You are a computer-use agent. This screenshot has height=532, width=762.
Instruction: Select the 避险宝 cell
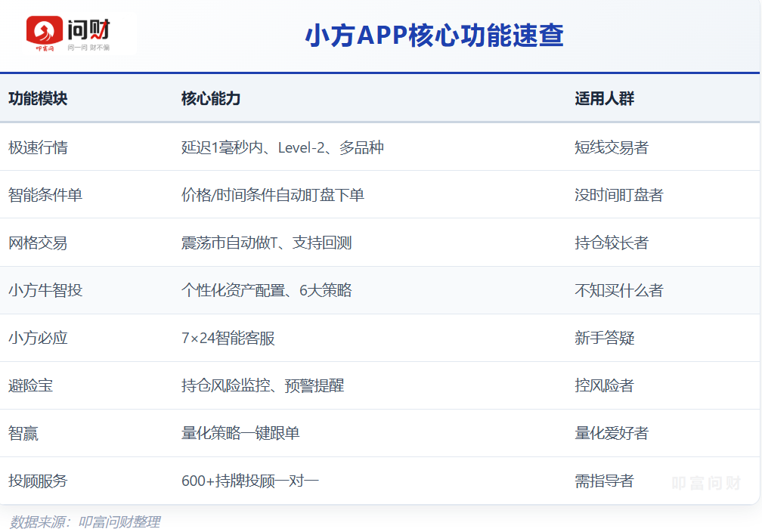coord(30,385)
